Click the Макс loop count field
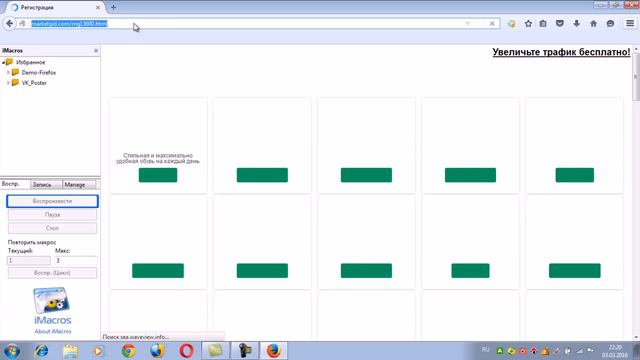640x360 pixels. (76, 260)
